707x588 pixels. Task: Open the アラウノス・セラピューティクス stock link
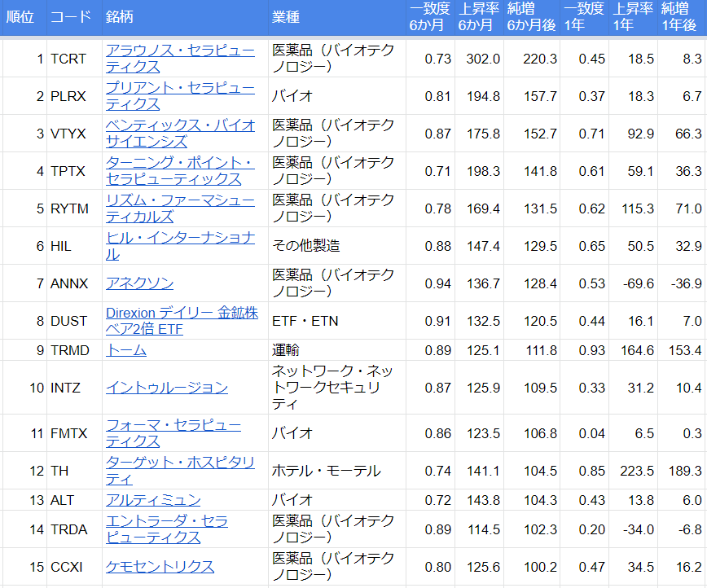[x=180, y=59]
